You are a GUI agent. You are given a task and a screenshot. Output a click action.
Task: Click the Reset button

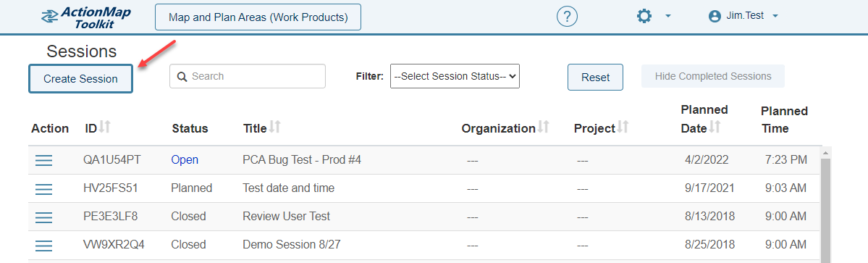point(596,78)
